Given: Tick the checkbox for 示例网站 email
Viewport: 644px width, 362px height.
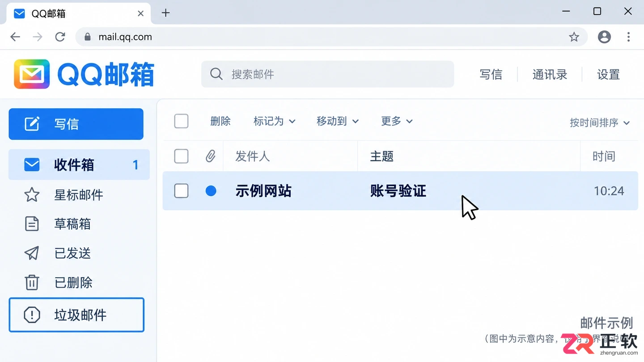Looking at the screenshot, I should pyautogui.click(x=181, y=191).
